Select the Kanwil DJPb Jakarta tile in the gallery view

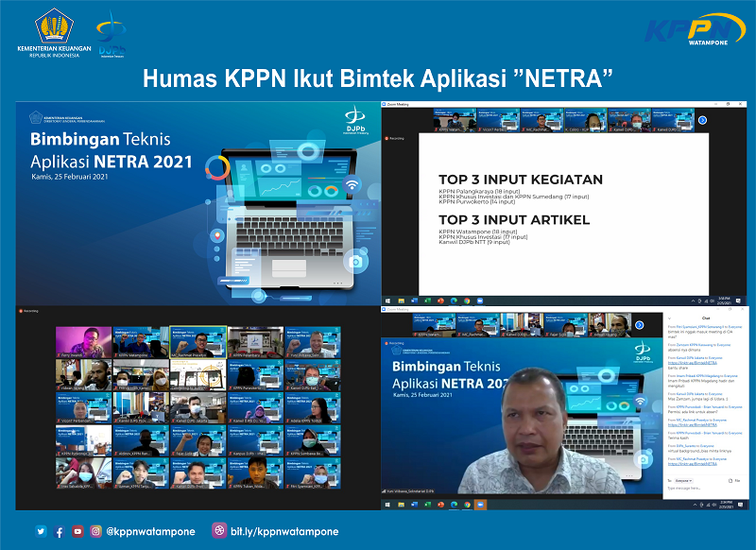point(198,408)
